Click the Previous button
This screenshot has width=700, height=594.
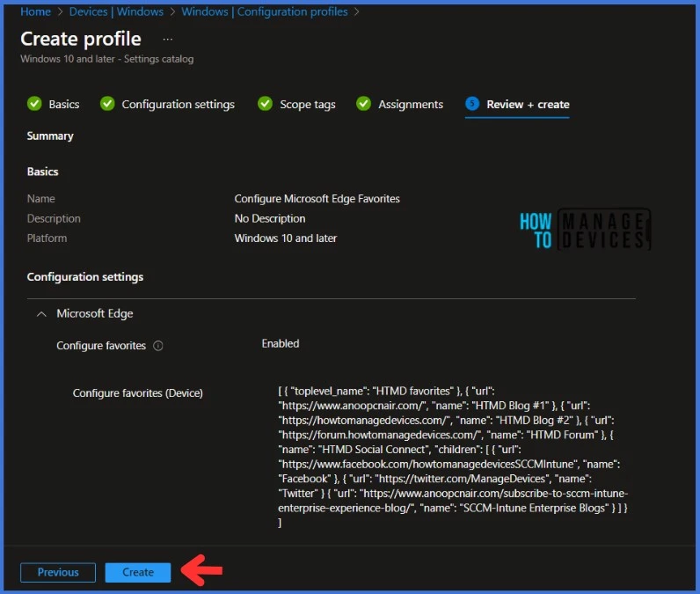point(58,572)
